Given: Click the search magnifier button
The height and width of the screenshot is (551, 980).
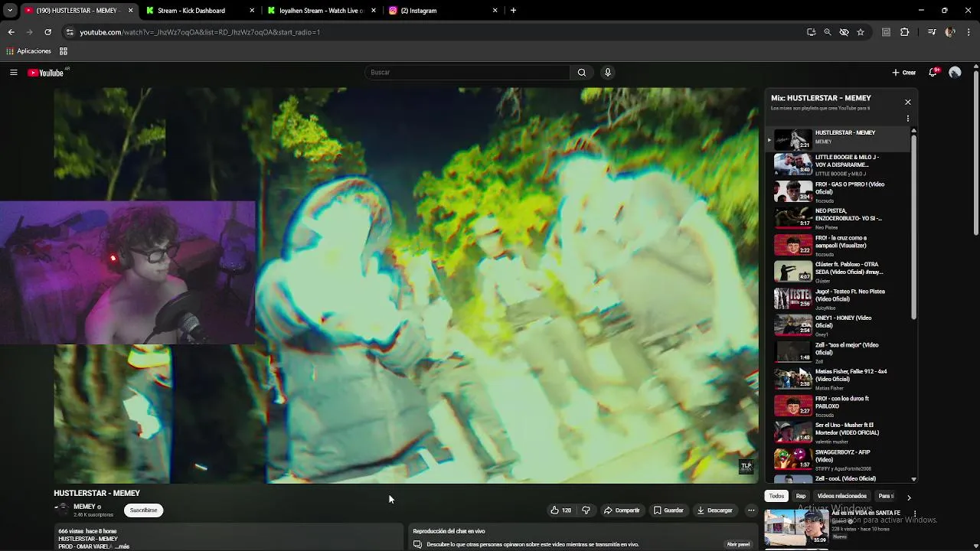Looking at the screenshot, I should 582,73.
